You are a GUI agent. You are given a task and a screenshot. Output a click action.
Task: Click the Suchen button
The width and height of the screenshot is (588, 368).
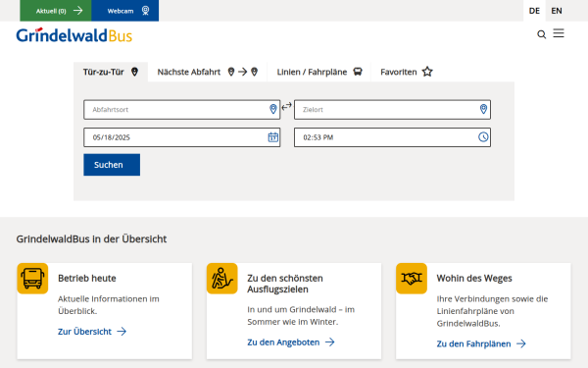(112, 165)
